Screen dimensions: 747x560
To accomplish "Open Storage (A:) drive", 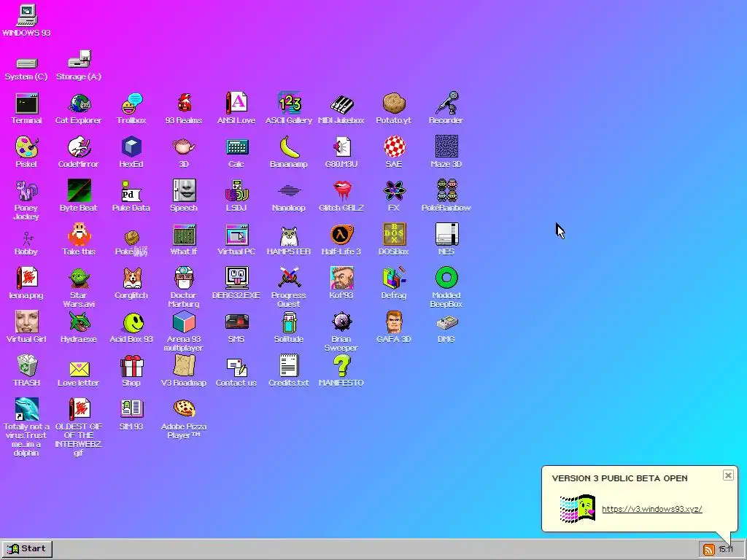I will point(79,59).
